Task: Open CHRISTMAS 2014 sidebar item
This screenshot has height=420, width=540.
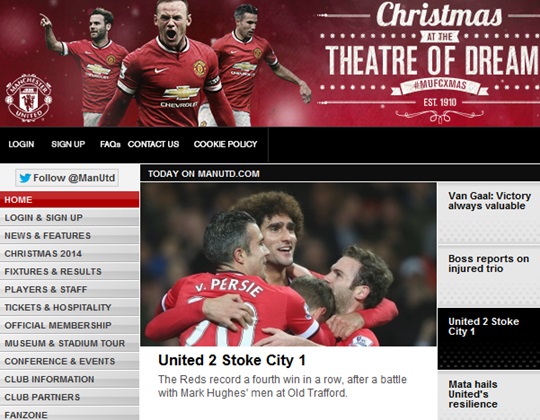Action: [70, 253]
